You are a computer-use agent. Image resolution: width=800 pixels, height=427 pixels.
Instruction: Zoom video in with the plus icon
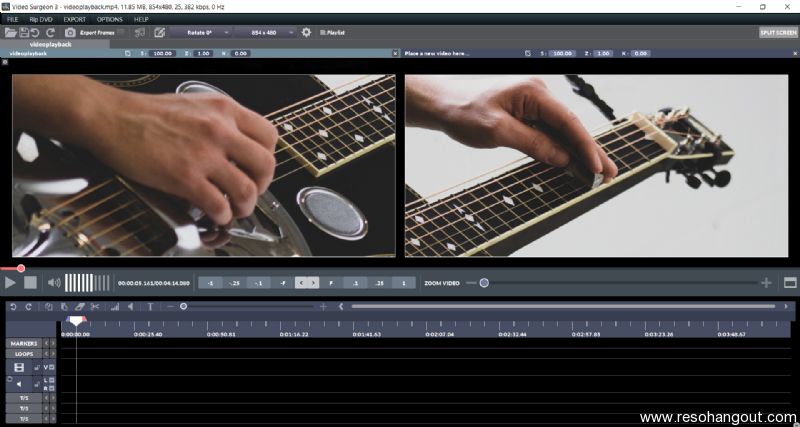click(x=766, y=283)
